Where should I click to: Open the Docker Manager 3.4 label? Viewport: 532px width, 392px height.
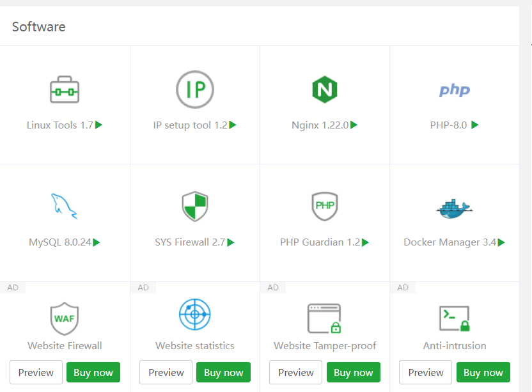[x=450, y=242]
